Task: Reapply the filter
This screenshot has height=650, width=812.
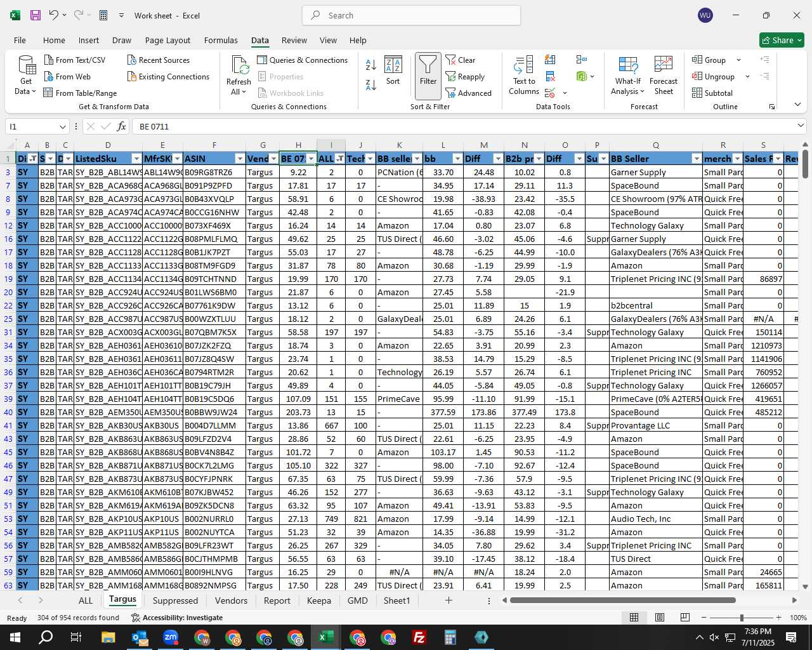Action: 465,77
